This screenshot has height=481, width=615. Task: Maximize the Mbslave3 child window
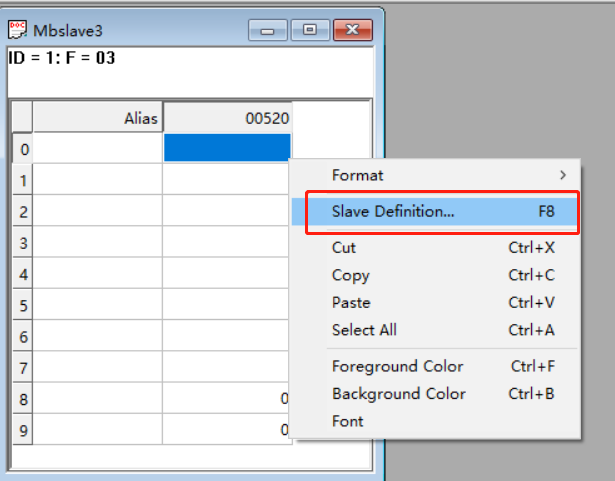[x=310, y=30]
